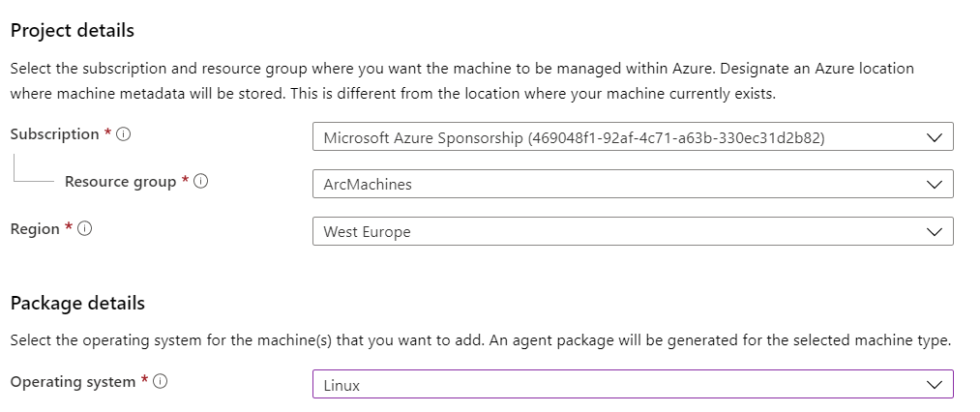Click the Resource group info icon

point(200,182)
